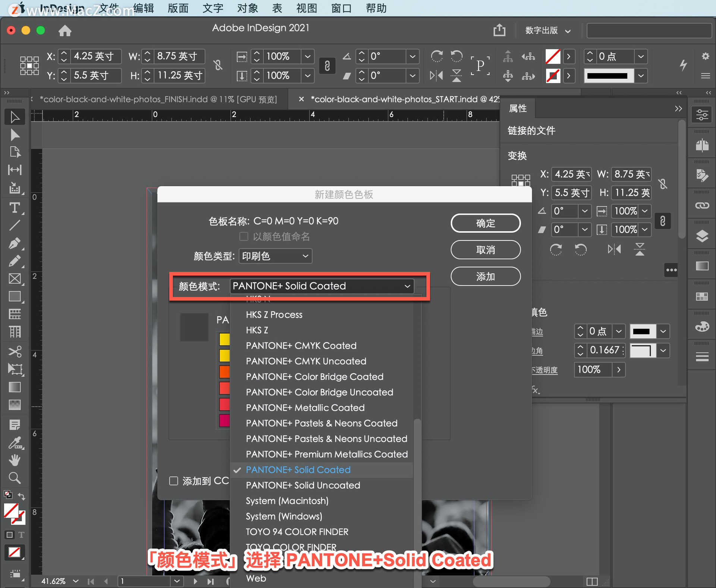Open the 颜色模式 dropdown
Image resolution: width=716 pixels, height=588 pixels.
(x=322, y=286)
